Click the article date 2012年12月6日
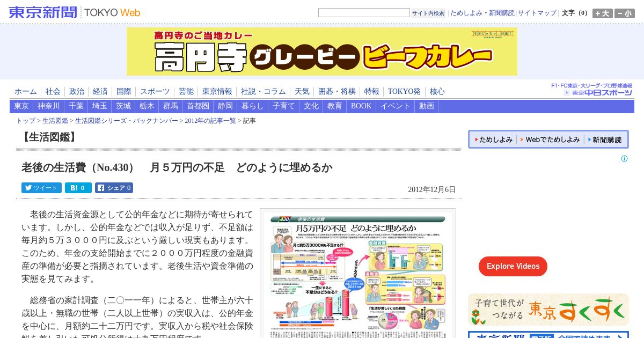The width and height of the screenshot is (644, 338). click(432, 189)
